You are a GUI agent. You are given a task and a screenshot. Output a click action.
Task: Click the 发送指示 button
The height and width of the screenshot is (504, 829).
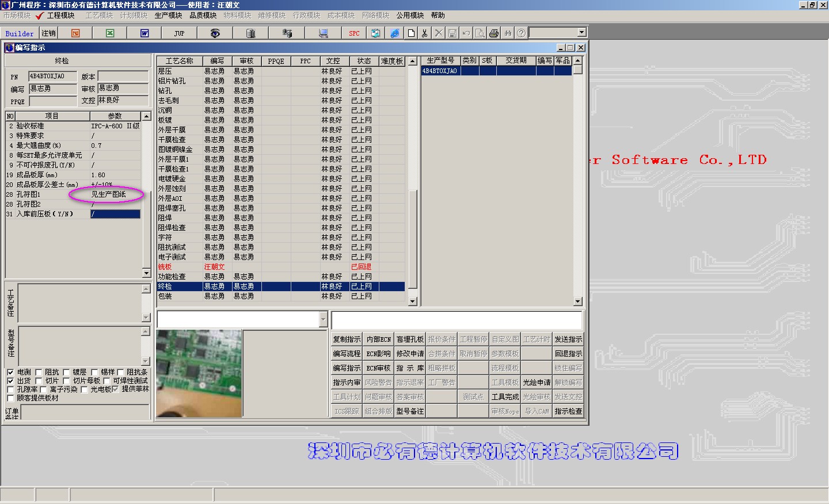[x=568, y=339]
